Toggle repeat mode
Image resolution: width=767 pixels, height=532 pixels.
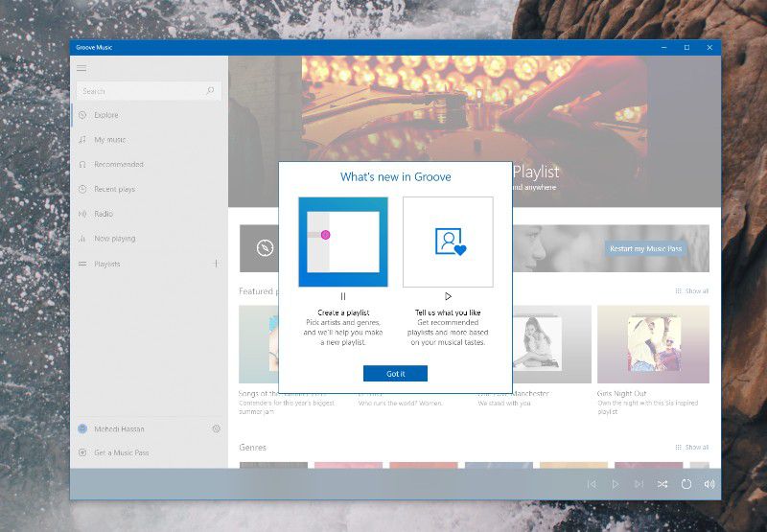tap(686, 484)
